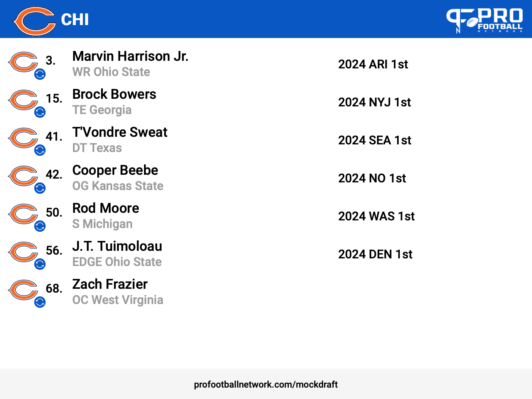Click Bears logo next to pick 68

23,290
